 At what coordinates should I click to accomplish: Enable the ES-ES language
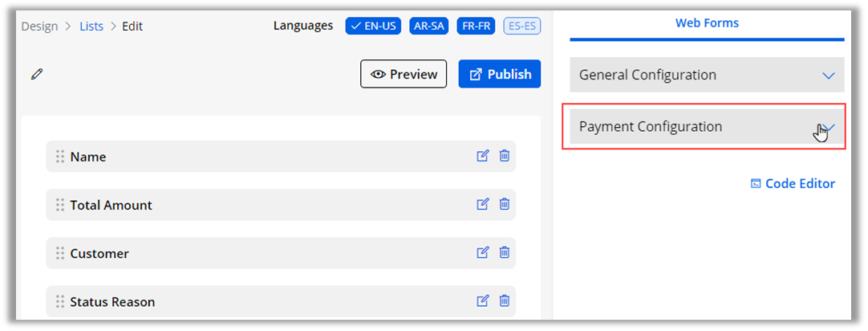pos(522,26)
